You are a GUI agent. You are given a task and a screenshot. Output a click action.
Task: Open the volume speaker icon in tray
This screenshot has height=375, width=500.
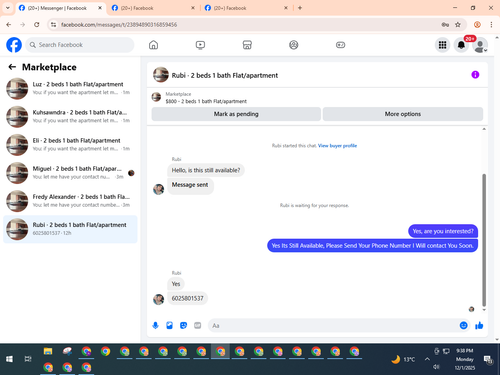tap(436, 367)
